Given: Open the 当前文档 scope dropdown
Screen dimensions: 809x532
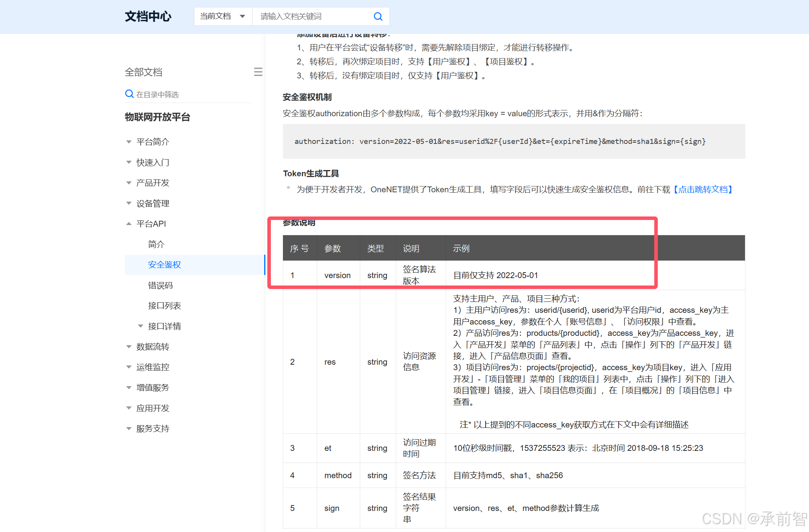Looking at the screenshot, I should [223, 16].
